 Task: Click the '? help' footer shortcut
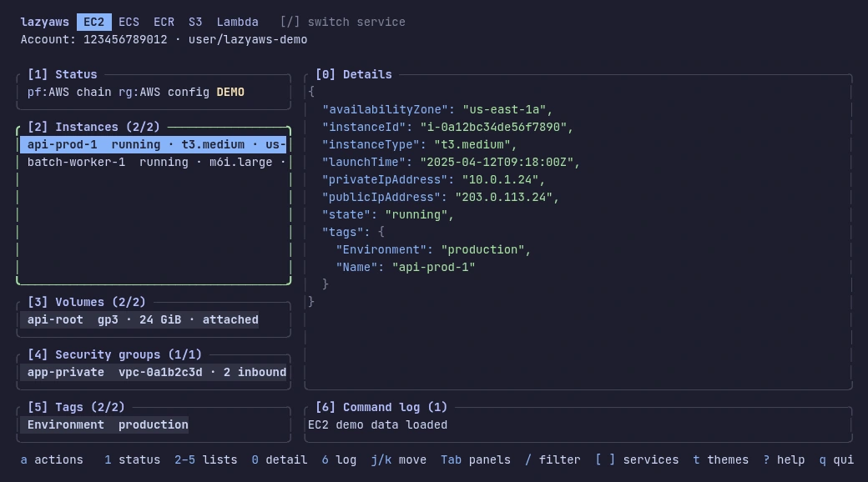[784, 460]
